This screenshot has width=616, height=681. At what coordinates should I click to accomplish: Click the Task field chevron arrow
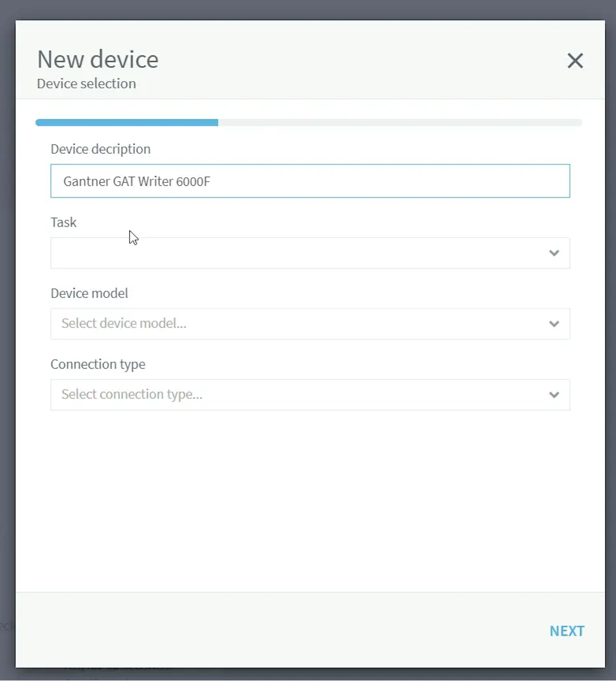554,253
